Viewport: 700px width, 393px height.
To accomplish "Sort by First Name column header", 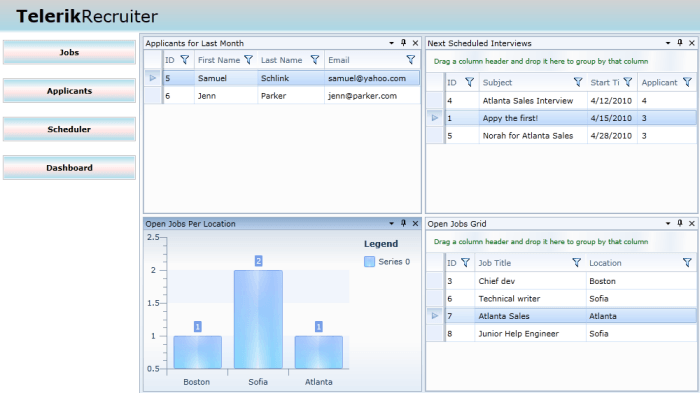I will [x=219, y=60].
